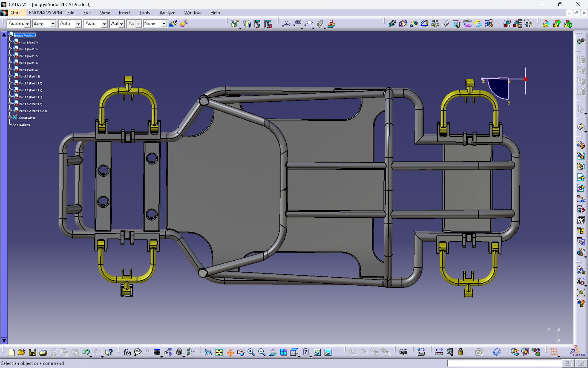
Task: Click the Fly mode airplane icon
Action: click(x=208, y=352)
